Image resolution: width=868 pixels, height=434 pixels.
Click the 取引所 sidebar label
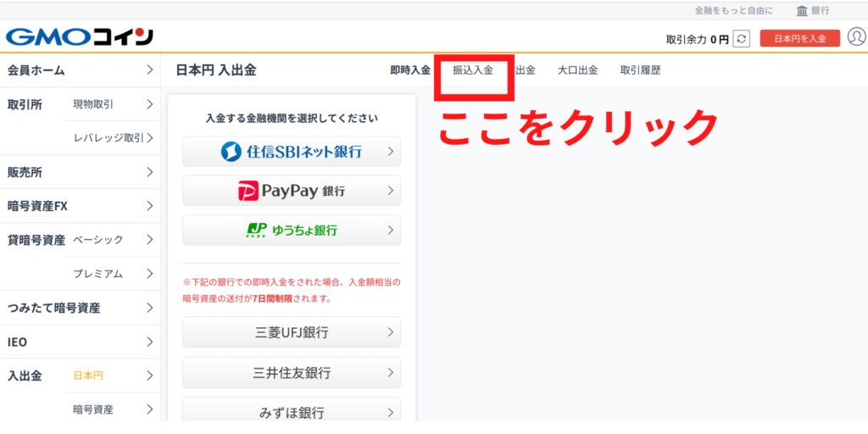pos(25,104)
